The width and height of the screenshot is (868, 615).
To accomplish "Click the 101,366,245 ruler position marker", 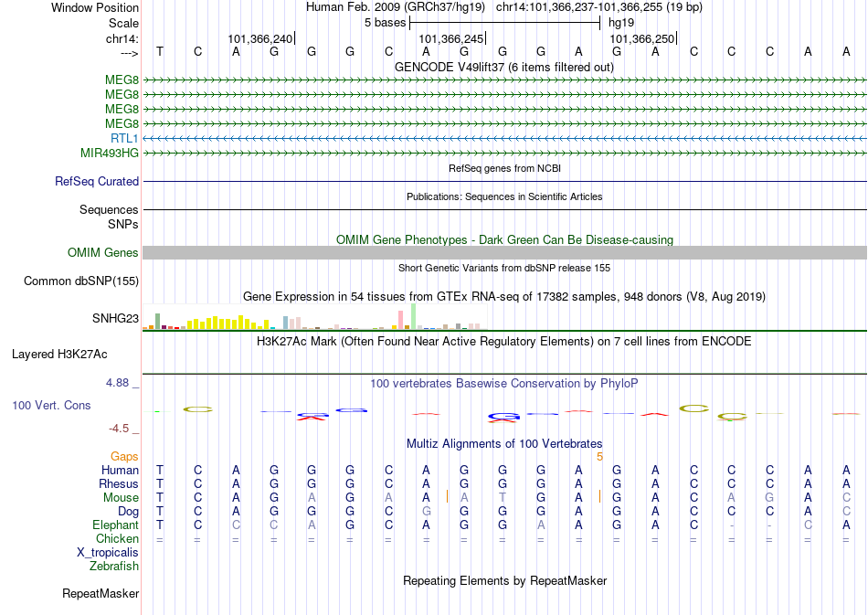I will pos(451,38).
